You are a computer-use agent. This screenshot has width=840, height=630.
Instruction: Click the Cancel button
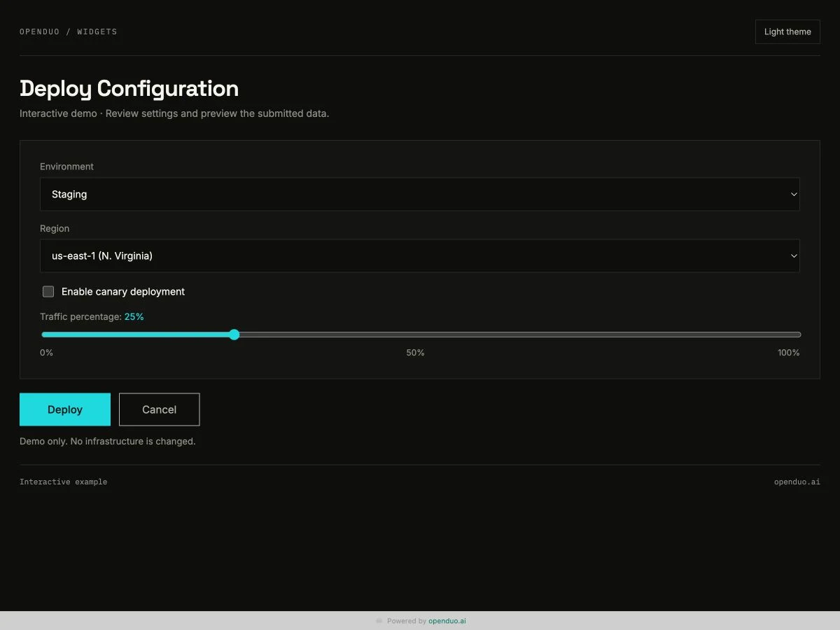[159, 409]
